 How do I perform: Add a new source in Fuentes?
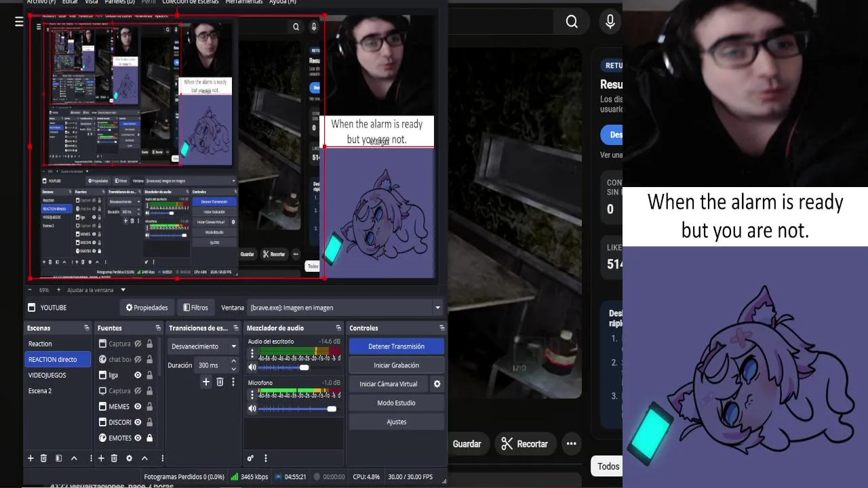coord(101,458)
